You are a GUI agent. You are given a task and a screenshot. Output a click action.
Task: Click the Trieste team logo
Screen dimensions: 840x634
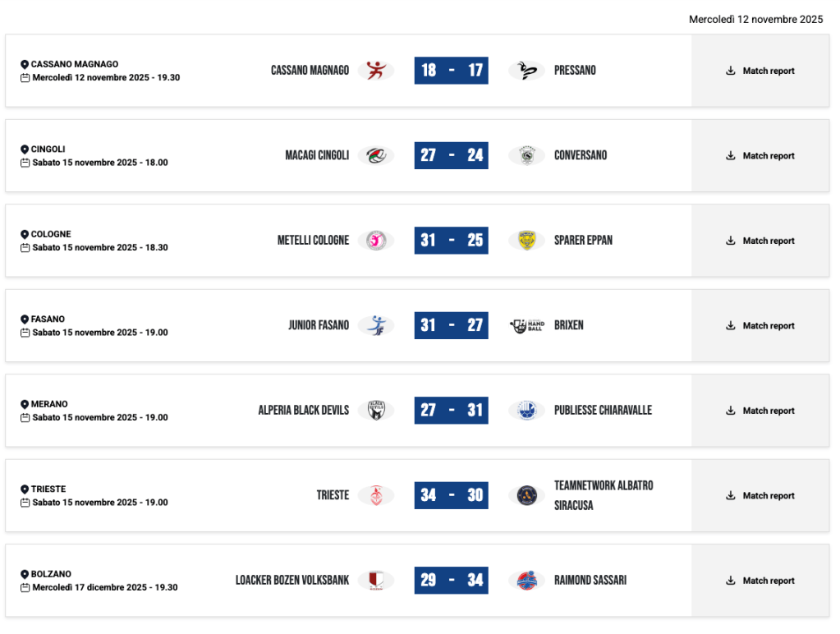point(375,495)
